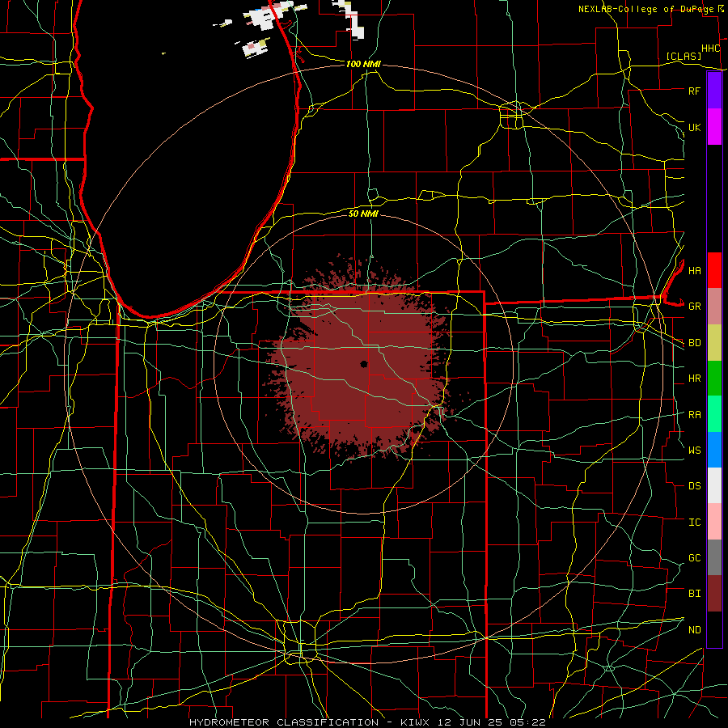Viewport: 728px width, 728px height.
Task: Click the BI dark red legend swatch
Action: pyautogui.click(x=714, y=594)
